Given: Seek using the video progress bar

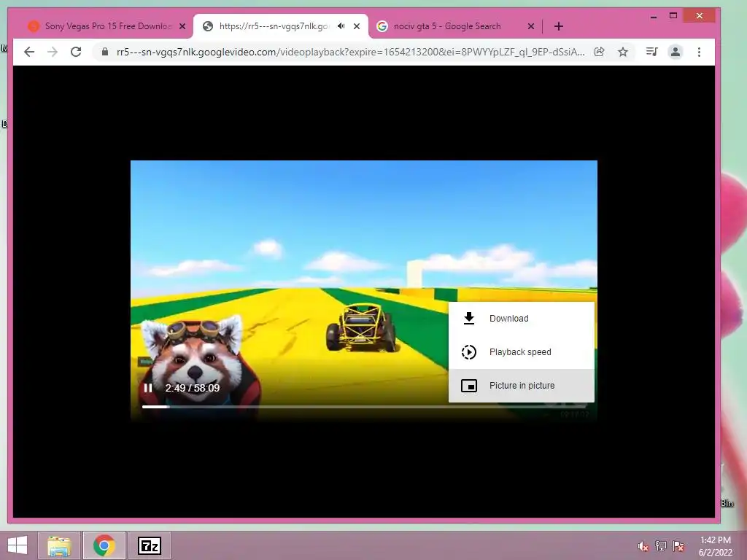Looking at the screenshot, I should [x=364, y=407].
